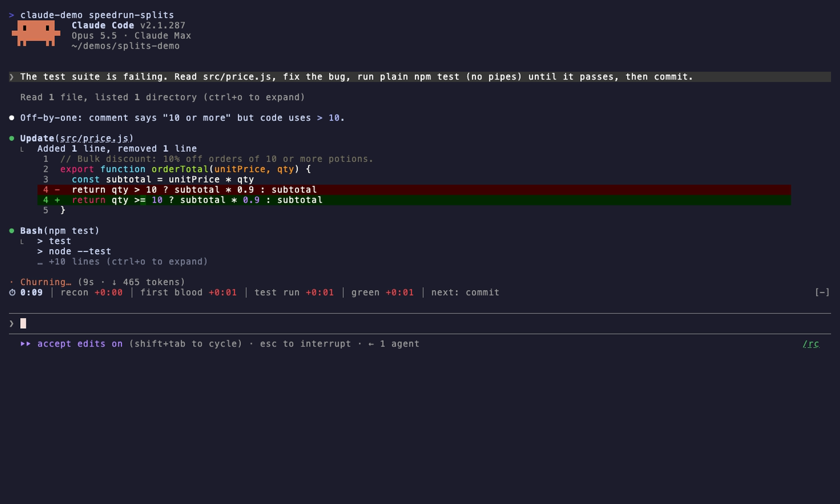Click 'Opus 5.5 · Claude Max' model line
The height and width of the screenshot is (504, 840).
pos(131,36)
